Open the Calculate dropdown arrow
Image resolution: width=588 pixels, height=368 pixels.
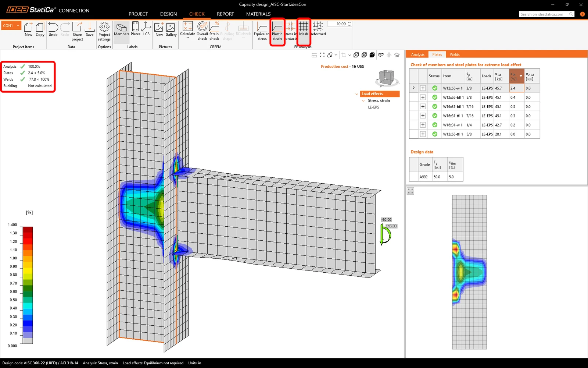[187, 38]
